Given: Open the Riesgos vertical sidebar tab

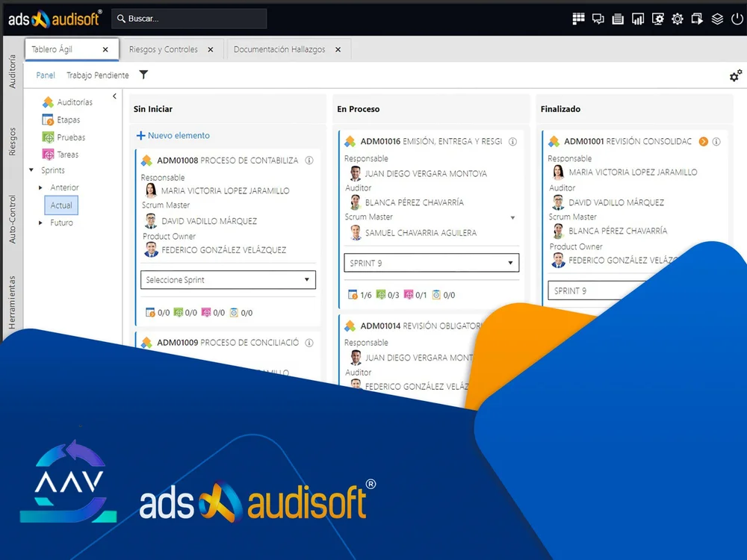Looking at the screenshot, I should click(13, 141).
